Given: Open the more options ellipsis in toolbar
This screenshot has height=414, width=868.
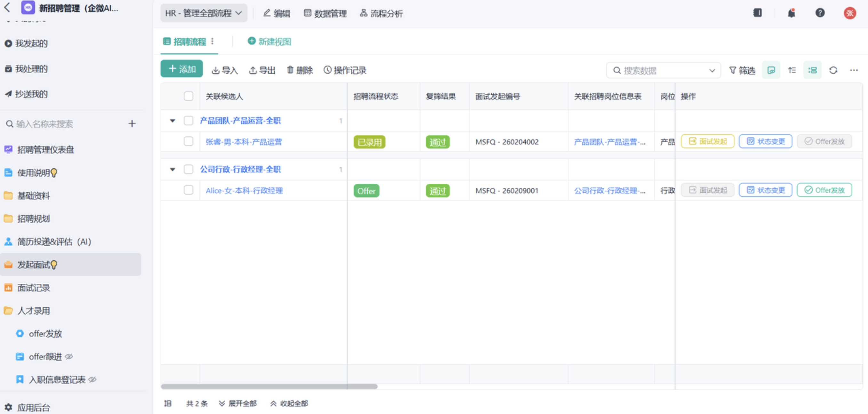Looking at the screenshot, I should (854, 70).
